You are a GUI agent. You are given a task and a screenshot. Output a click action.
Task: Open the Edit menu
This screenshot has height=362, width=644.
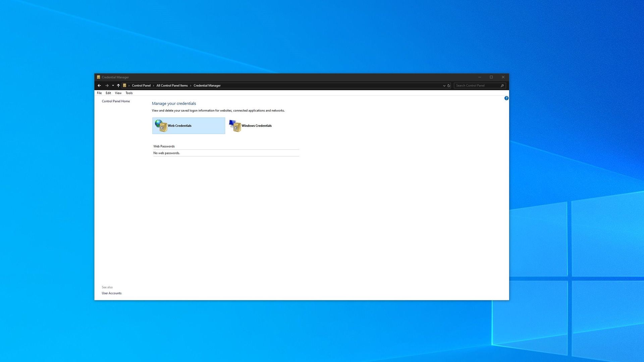(108, 93)
